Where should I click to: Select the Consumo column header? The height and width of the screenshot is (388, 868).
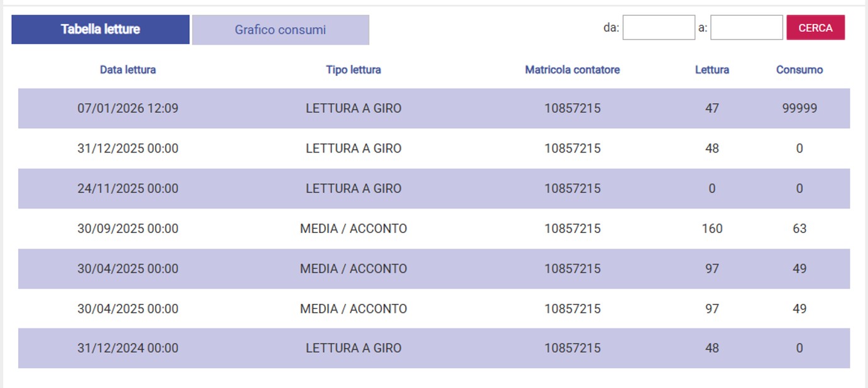tap(799, 70)
